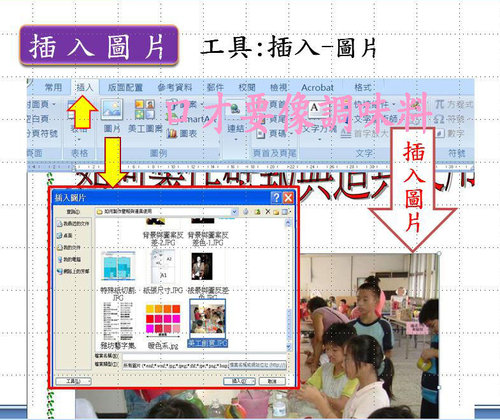Viewport: 500px width, 420px height.
Task: Select the 紙張尺寸.JPG thumbnail
Action: point(162,266)
